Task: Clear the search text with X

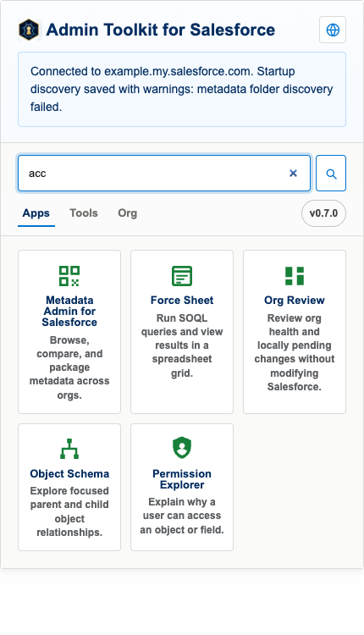Action: 293,174
